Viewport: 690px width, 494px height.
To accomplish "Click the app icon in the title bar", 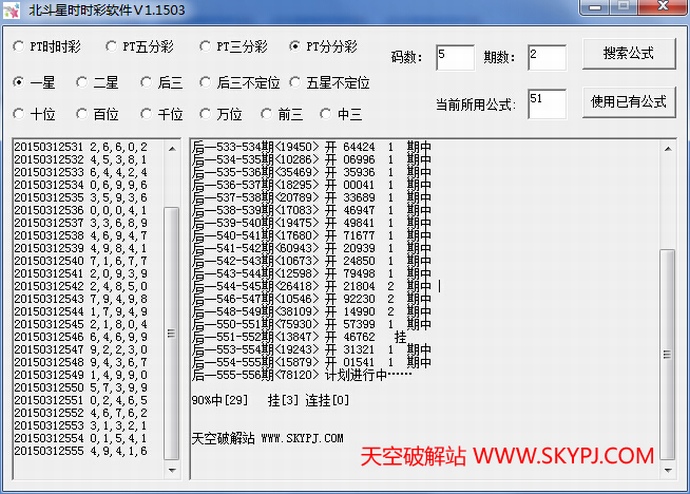I will click(x=13, y=9).
